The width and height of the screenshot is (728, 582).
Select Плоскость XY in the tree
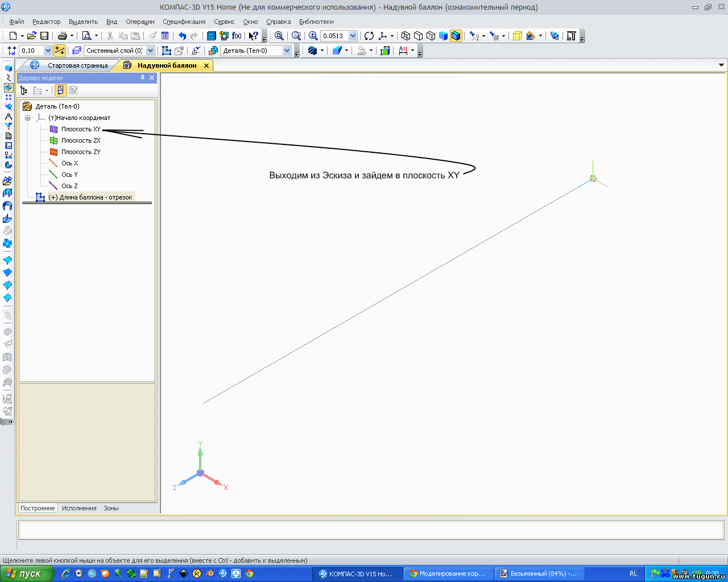[81, 129]
